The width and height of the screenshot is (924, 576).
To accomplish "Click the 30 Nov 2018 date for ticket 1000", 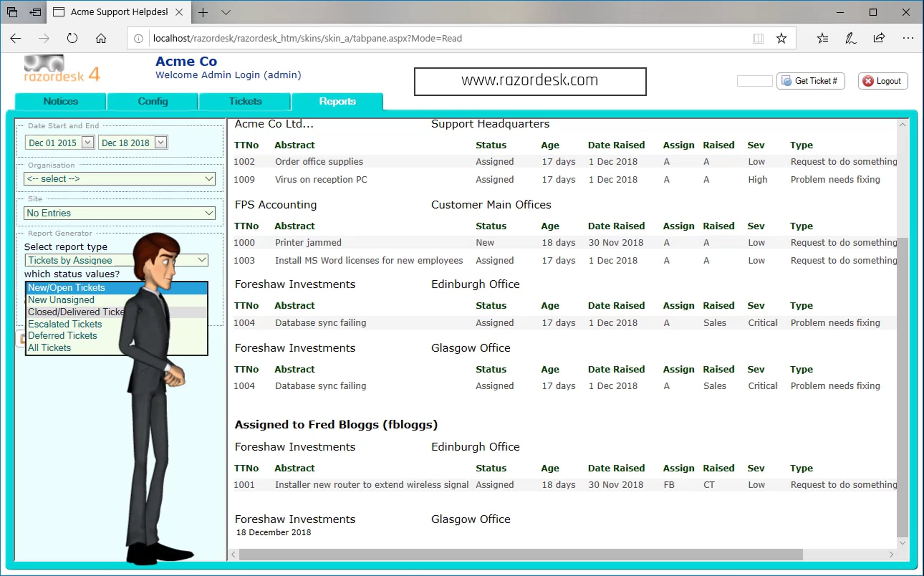I will (616, 243).
